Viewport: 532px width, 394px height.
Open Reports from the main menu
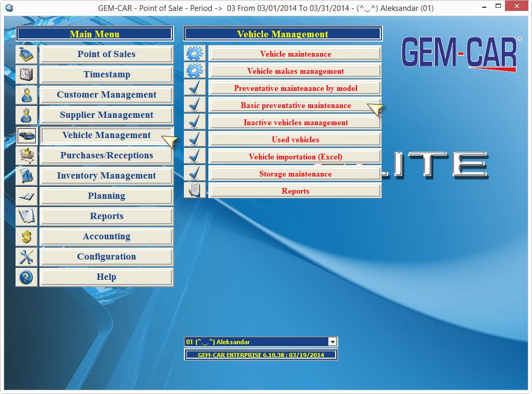(107, 216)
